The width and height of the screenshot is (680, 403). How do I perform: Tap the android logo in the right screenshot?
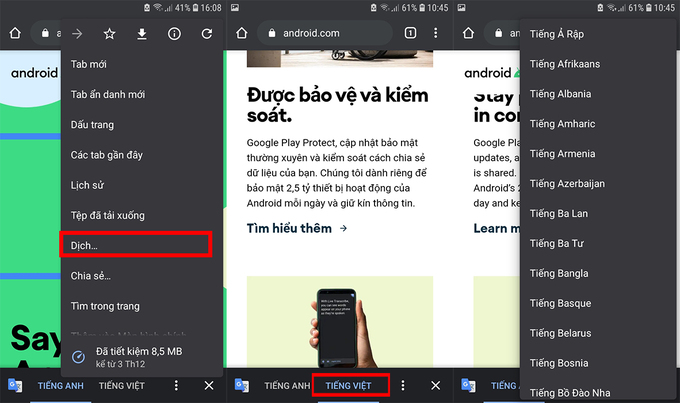[x=492, y=73]
